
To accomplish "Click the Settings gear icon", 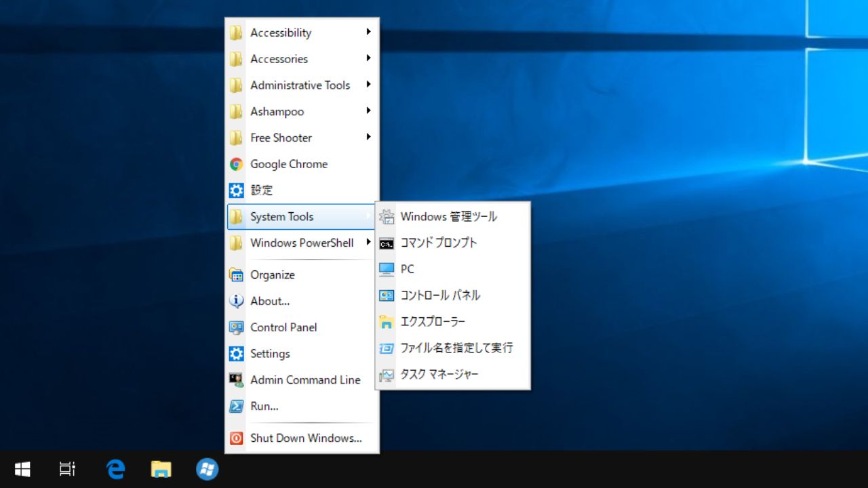I will (236, 354).
